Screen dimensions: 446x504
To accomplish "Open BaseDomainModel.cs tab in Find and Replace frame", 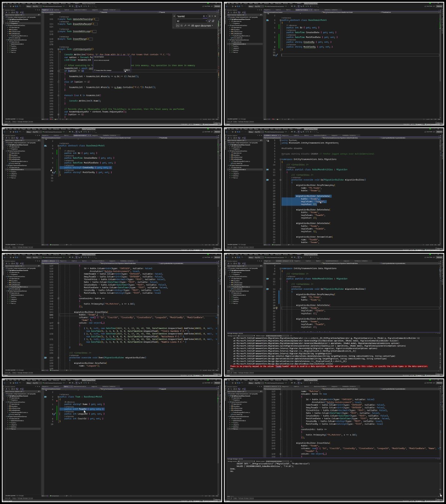I will pyautogui.click(x=80, y=10).
